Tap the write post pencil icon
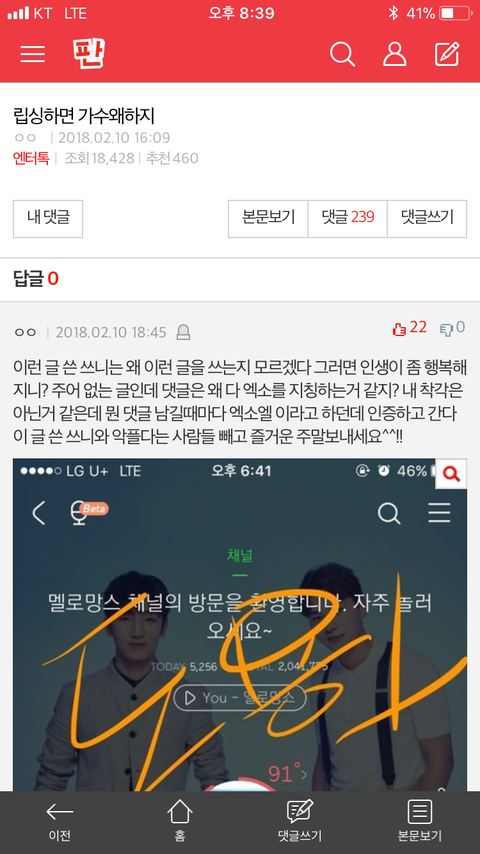 pyautogui.click(x=447, y=54)
